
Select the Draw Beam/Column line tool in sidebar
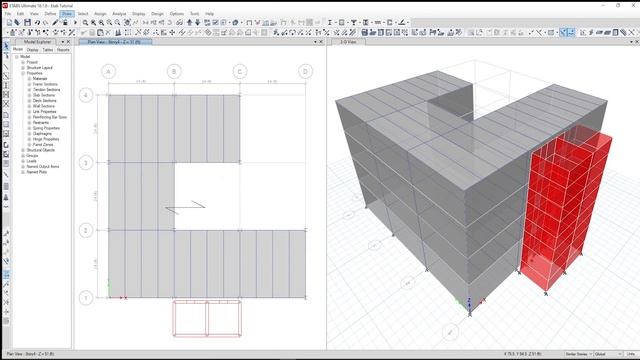coord(6,67)
